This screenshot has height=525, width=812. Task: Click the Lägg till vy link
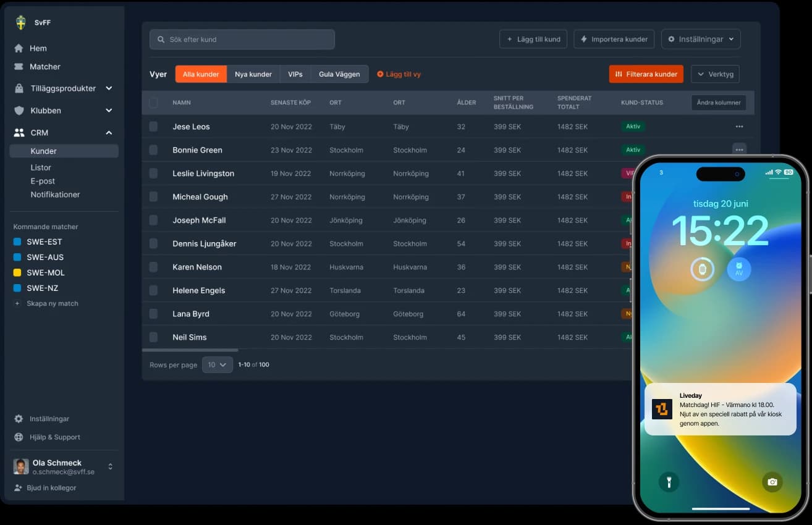pos(399,74)
